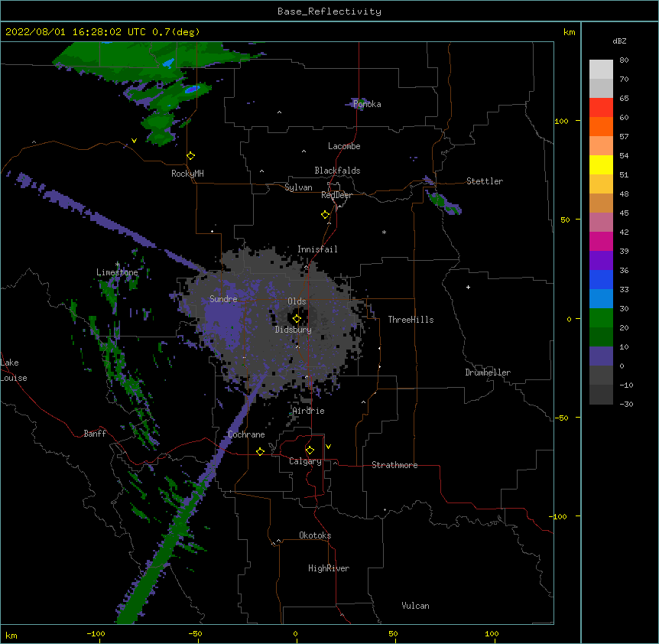Click the RockyMH town label
659x644 pixels.
tap(187, 174)
